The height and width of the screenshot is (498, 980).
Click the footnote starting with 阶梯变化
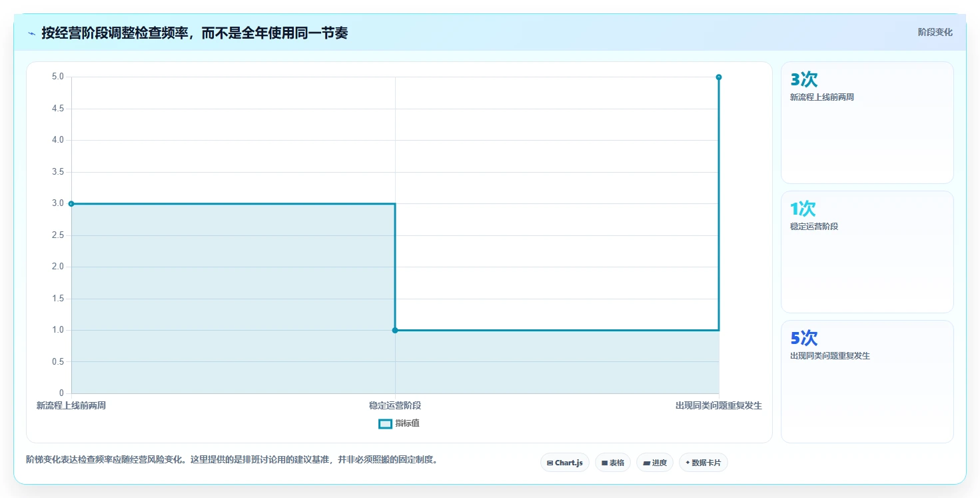pos(232,459)
